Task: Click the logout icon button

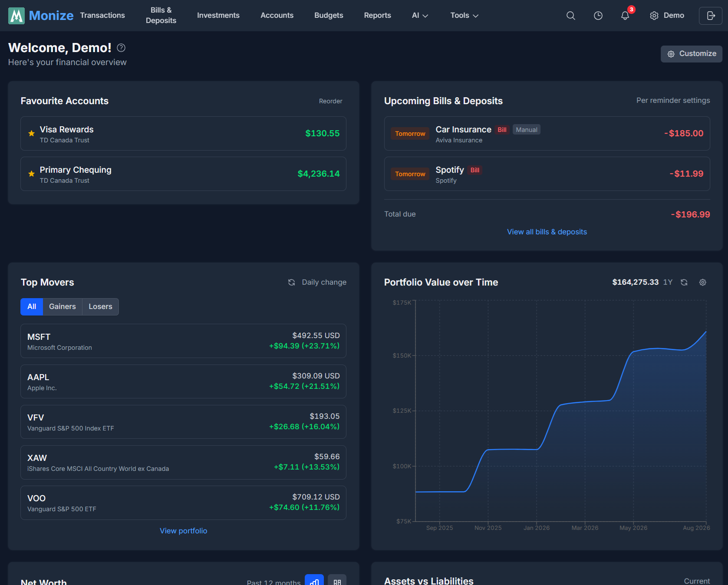Action: point(711,16)
